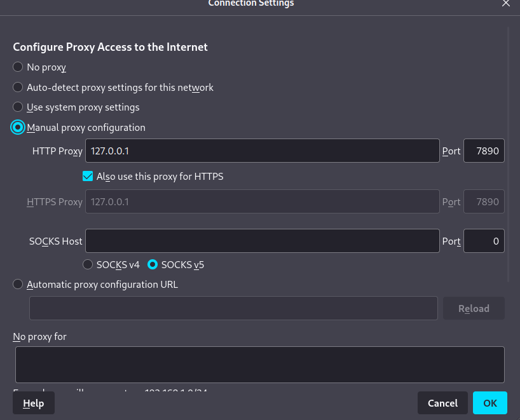Confirm settings with the OK button

point(489,403)
